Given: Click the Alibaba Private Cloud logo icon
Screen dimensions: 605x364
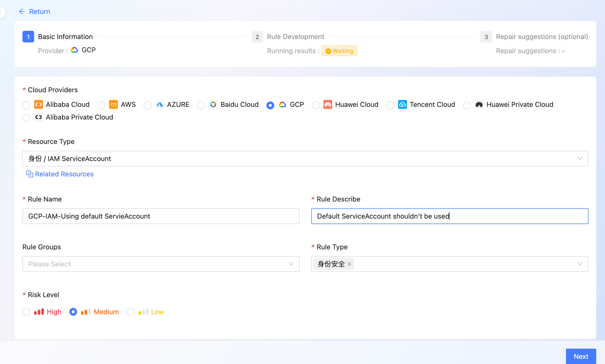Looking at the screenshot, I should [39, 117].
